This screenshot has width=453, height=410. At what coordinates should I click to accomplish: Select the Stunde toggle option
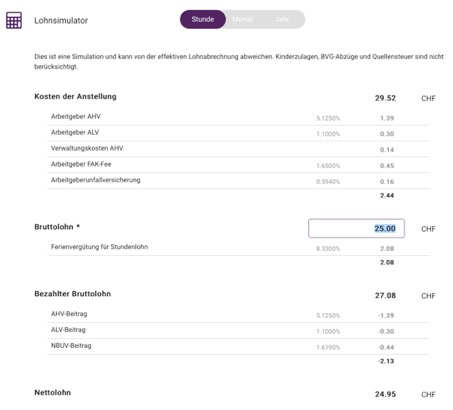[x=203, y=19]
